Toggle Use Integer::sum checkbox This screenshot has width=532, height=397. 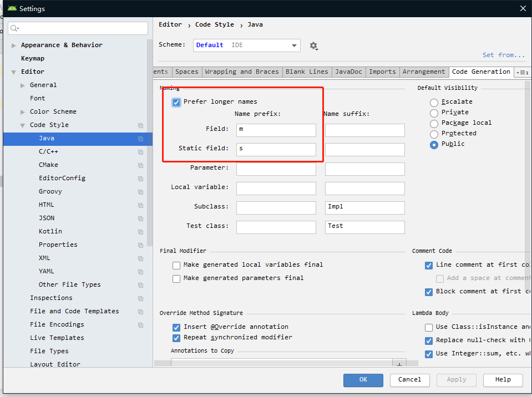pos(428,354)
